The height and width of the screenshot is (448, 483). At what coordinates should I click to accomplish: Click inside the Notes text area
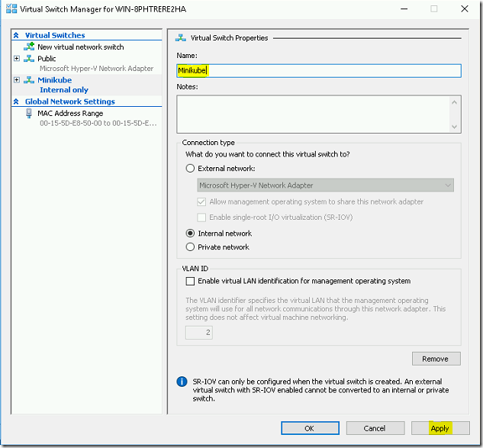tap(314, 114)
